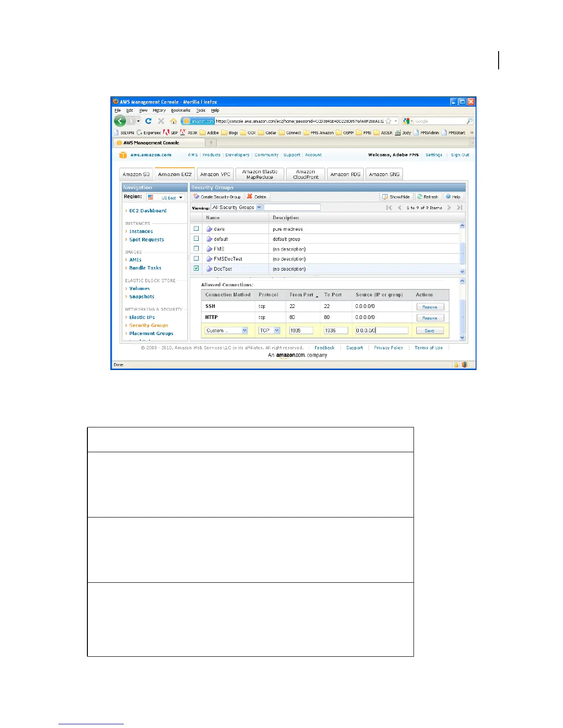
Task: Go to next page of items
Action: pos(449,208)
